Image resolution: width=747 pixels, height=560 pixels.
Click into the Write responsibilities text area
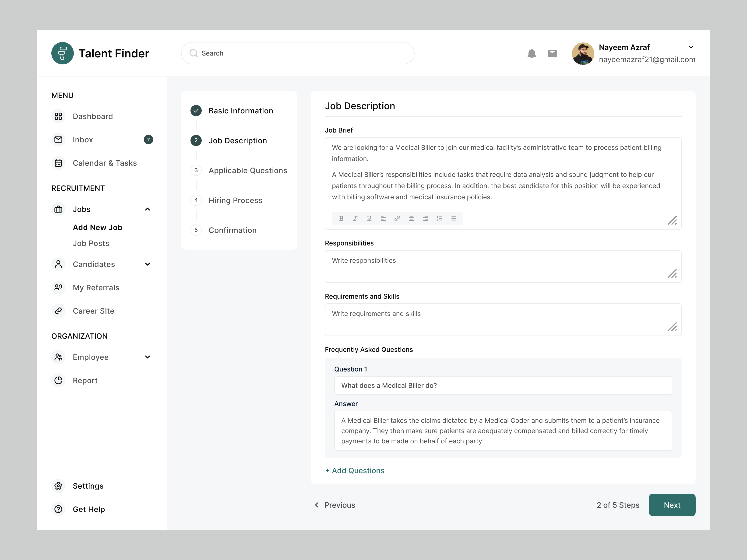click(x=497, y=266)
